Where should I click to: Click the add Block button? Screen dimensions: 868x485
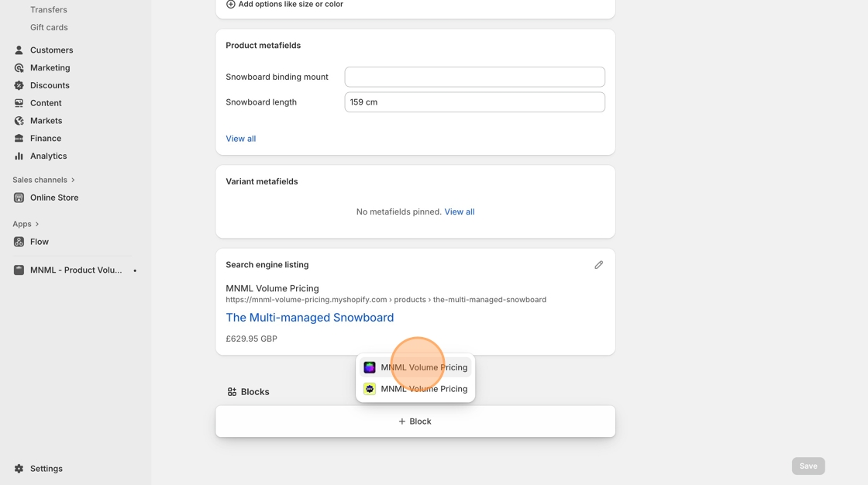415,421
